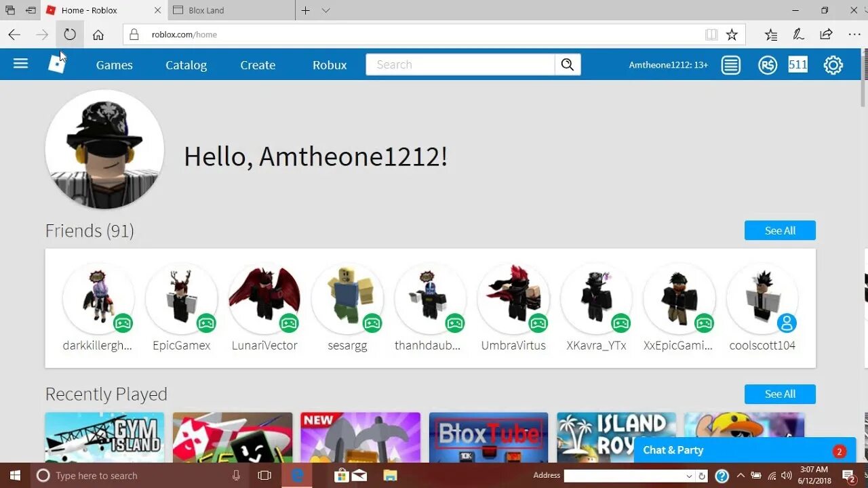Go back with browser back arrow

14,35
